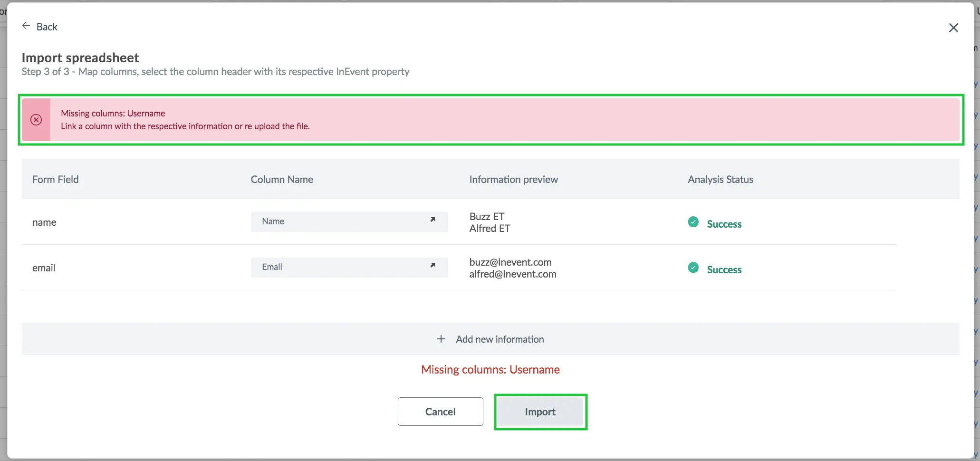Viewport: 980px width, 461px height.
Task: Click Success status in the email row
Action: (724, 270)
